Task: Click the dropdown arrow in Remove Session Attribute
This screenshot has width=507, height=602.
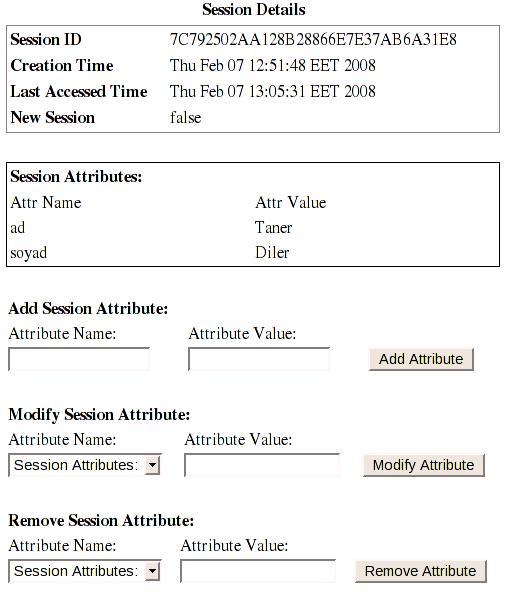Action: pyautogui.click(x=152, y=571)
